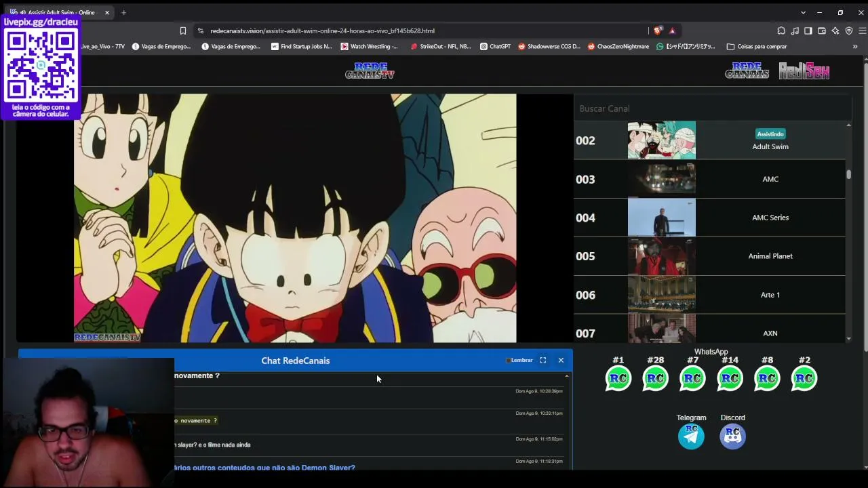Open the Coisas para comprar bookmark folder
This screenshot has width=868, height=488.
coord(757,47)
